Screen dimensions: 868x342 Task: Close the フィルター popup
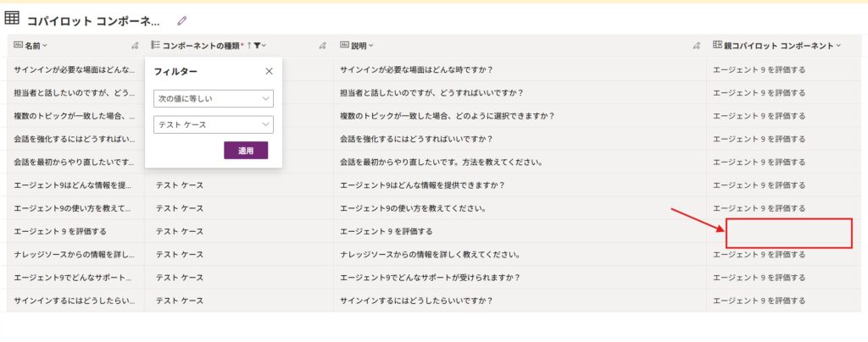click(x=269, y=72)
